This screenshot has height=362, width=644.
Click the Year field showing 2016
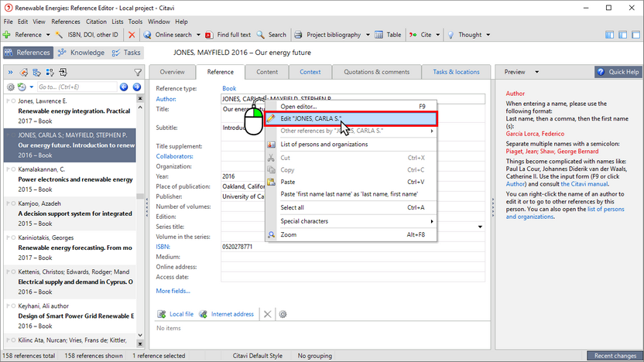point(353,176)
